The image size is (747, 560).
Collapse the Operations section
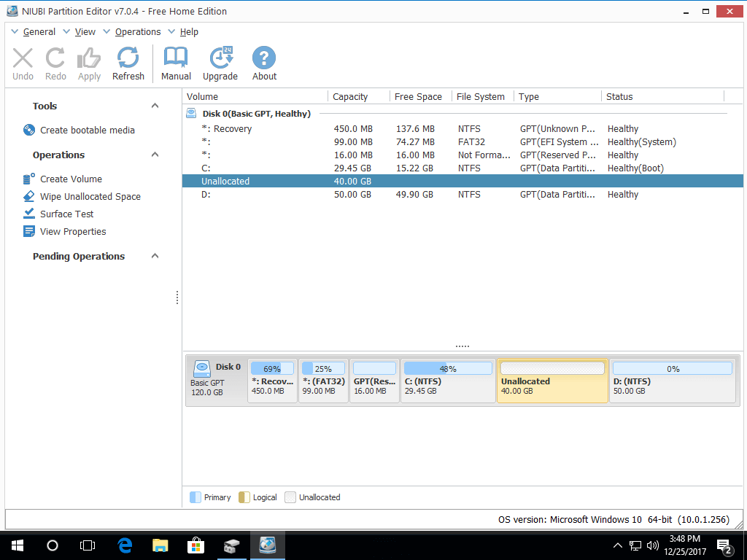click(x=154, y=155)
